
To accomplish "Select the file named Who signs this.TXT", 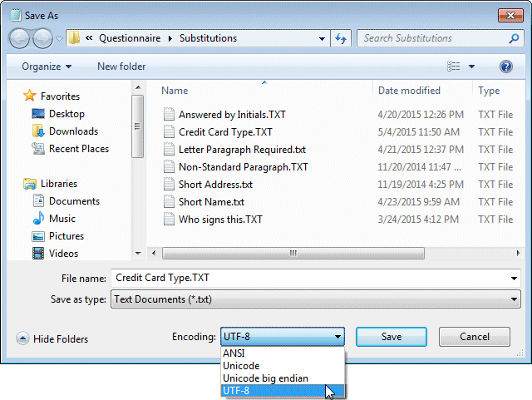I will point(220,220).
